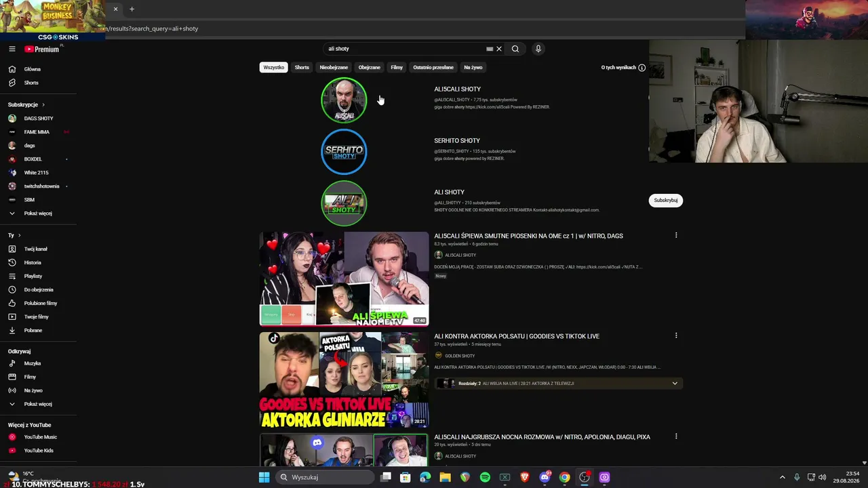Viewport: 868px width, 488px height.
Task: Open a new browser tab with plus
Action: click(132, 9)
